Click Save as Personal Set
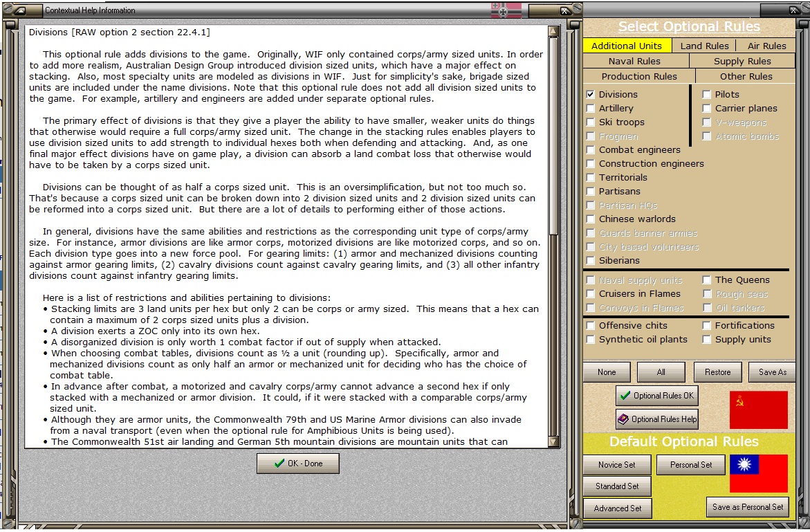Viewport: 810px width, 532px height. 748,507
